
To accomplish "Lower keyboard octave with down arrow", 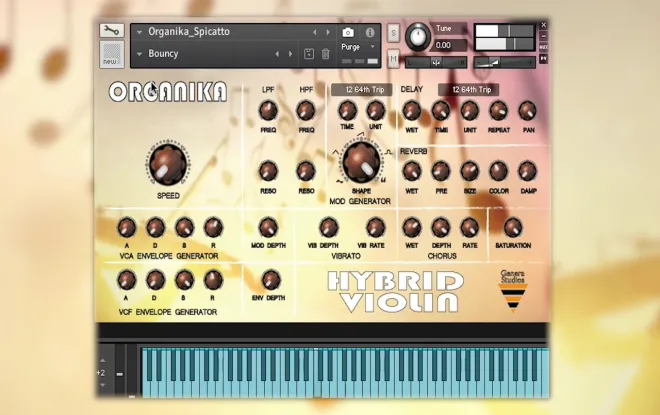I will 102,385.
